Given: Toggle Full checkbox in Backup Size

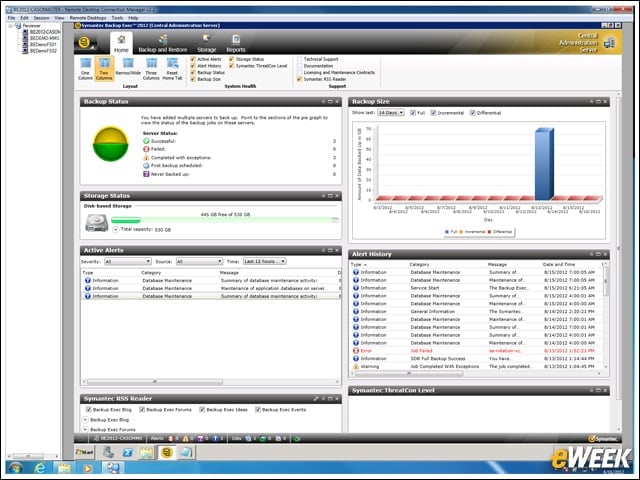Looking at the screenshot, I should (413, 113).
